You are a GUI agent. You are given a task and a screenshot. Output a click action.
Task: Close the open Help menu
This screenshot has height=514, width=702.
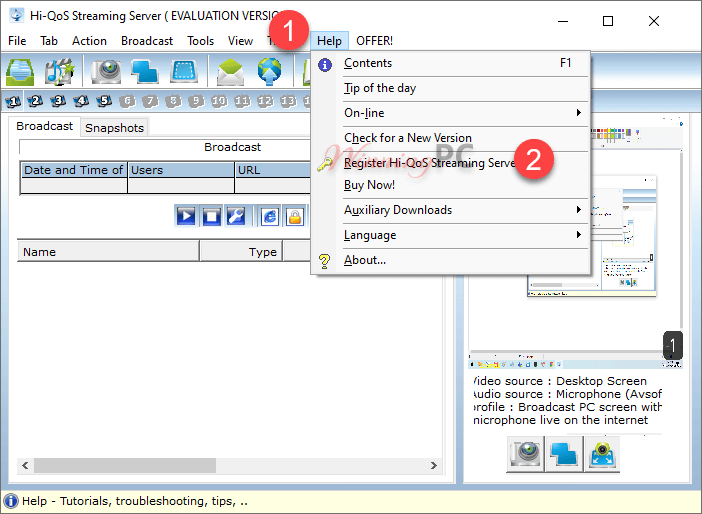(329, 41)
